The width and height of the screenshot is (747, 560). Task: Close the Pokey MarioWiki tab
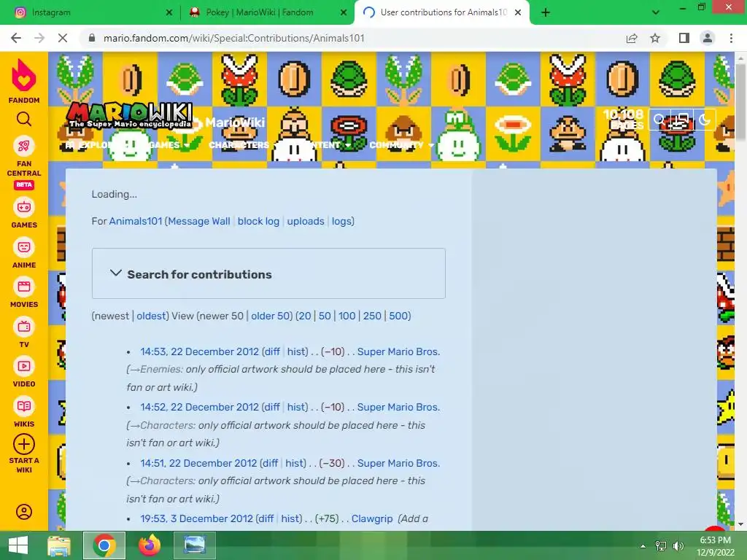pyautogui.click(x=344, y=13)
